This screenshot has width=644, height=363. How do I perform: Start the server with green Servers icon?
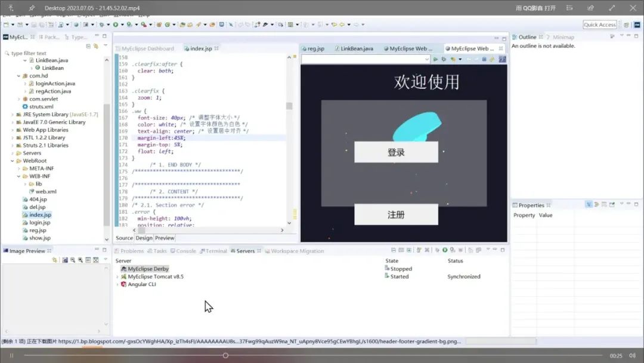[445, 250]
